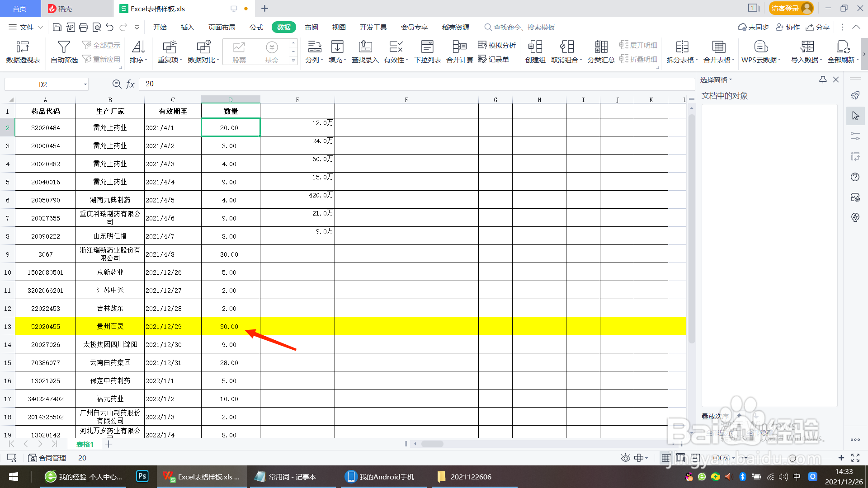This screenshot has height=488, width=868.
Task: Click the undo arrow icon
Action: (110, 27)
